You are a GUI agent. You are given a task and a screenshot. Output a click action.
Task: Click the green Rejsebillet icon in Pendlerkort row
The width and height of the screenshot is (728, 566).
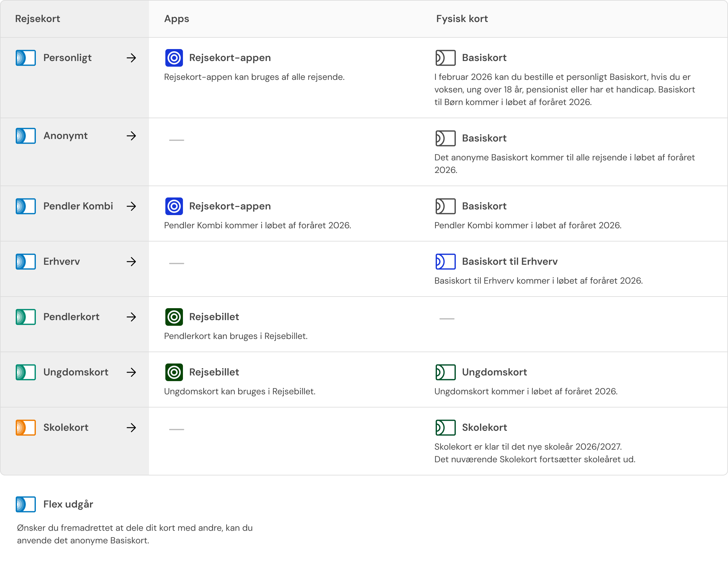point(174,317)
